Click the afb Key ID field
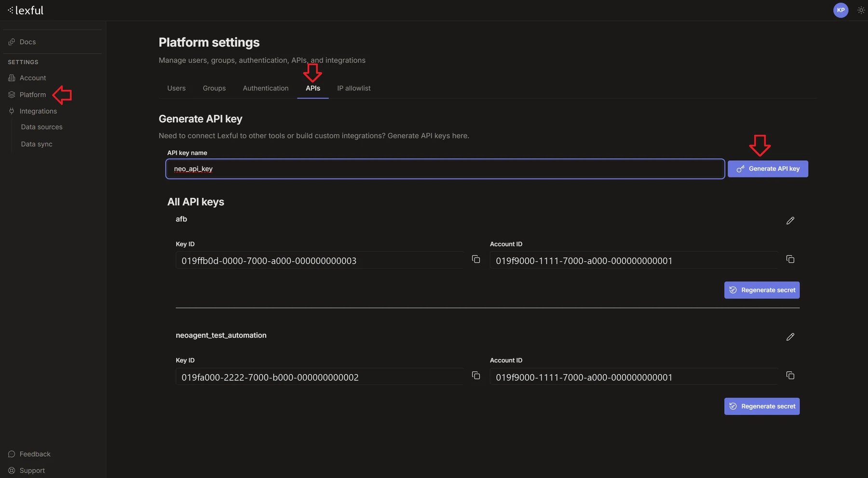The width and height of the screenshot is (868, 478). click(x=320, y=260)
